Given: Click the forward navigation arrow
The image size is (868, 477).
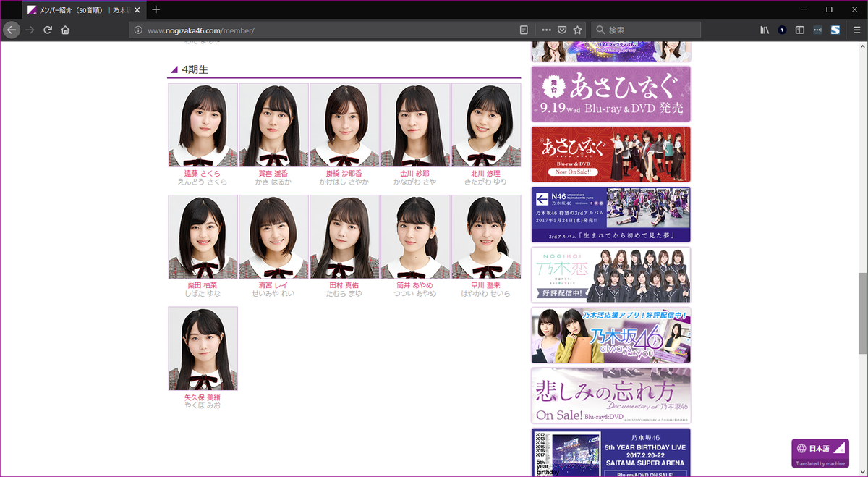Looking at the screenshot, I should click(x=30, y=30).
